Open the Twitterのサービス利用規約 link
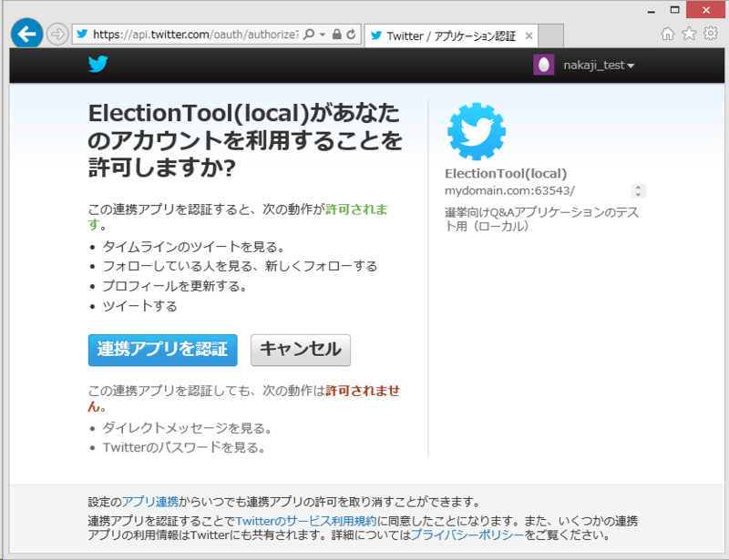Viewport: 729px width, 560px height. pos(306,521)
